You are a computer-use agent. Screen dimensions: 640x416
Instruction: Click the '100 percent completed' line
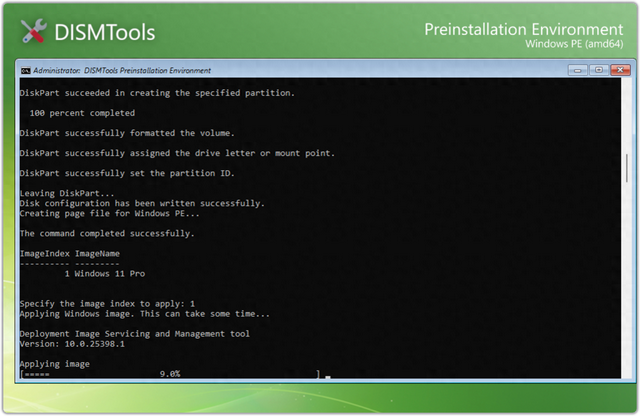pos(82,113)
